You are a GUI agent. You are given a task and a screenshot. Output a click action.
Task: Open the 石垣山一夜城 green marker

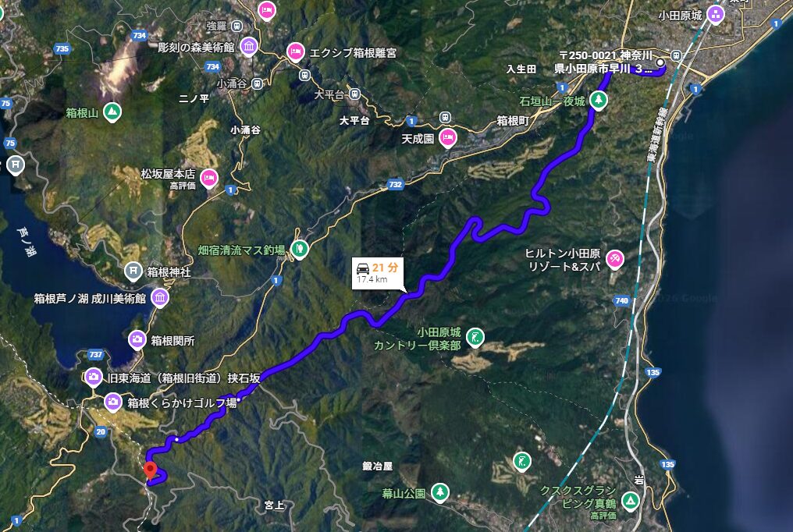click(x=599, y=100)
